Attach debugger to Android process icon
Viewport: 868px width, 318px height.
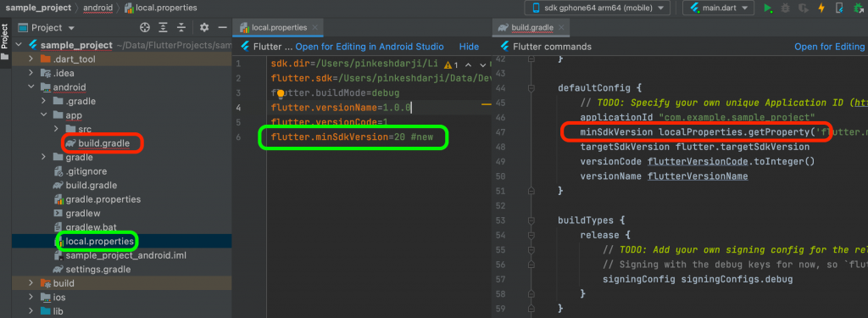[858, 8]
